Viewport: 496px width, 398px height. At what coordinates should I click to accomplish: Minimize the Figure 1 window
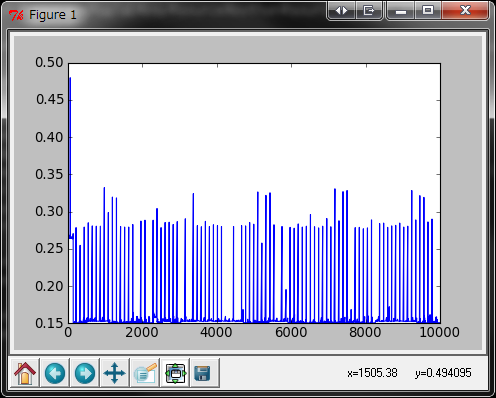click(x=401, y=11)
